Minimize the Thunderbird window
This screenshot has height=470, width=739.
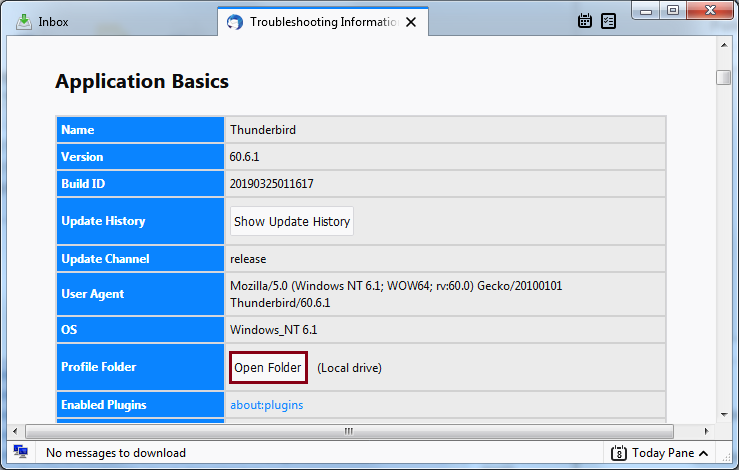click(646, 10)
